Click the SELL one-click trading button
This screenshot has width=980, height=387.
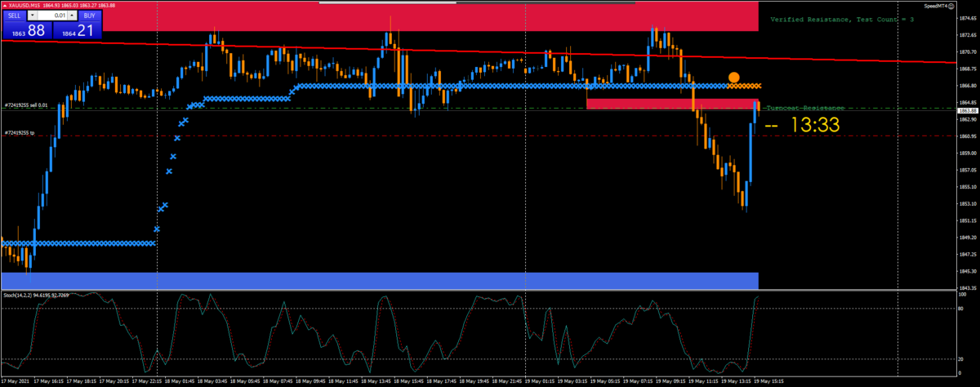click(x=16, y=16)
